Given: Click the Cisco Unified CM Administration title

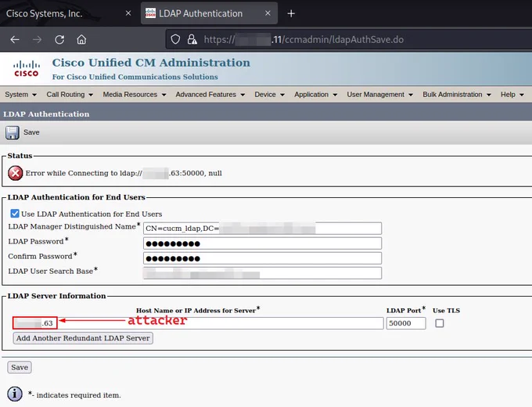Looking at the screenshot, I should (151, 63).
